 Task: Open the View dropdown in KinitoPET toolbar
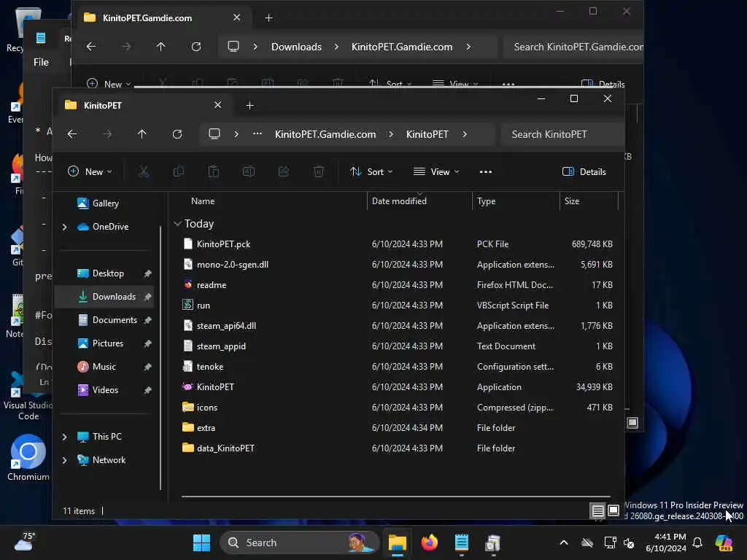[436, 172]
